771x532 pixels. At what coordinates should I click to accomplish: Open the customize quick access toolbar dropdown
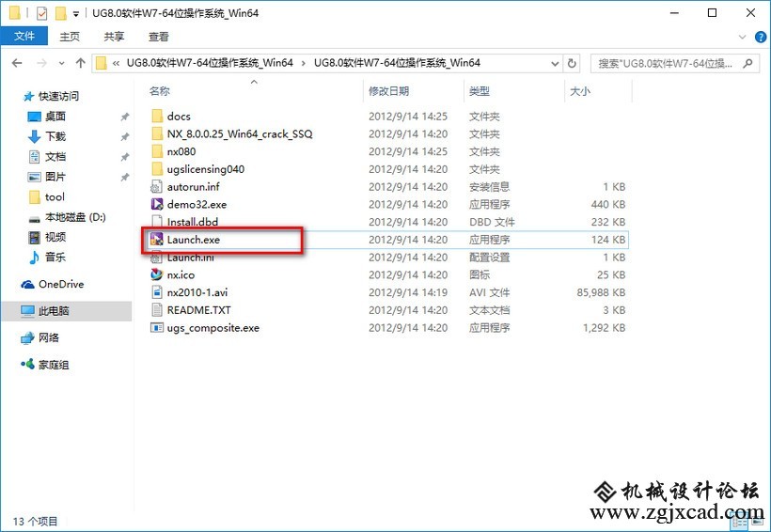(76, 14)
